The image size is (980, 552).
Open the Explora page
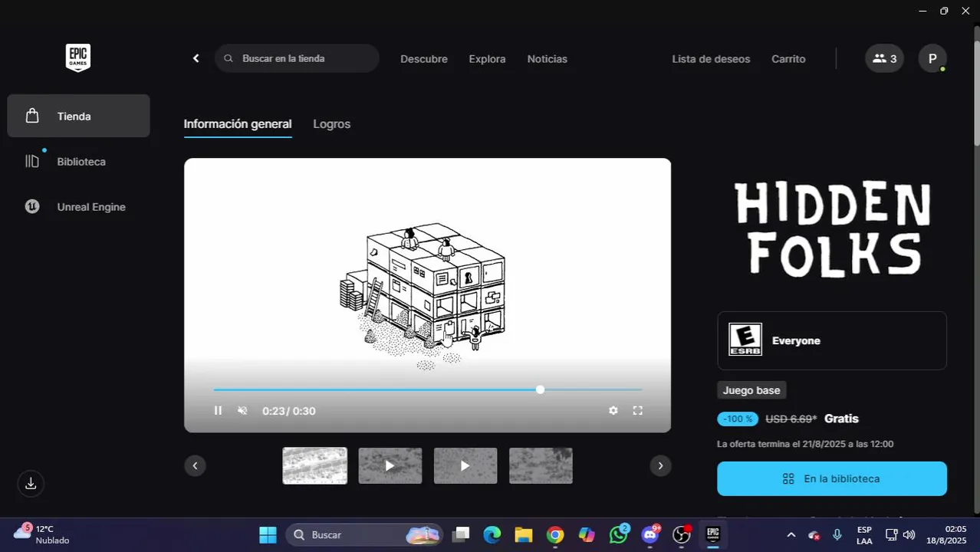[x=487, y=59]
